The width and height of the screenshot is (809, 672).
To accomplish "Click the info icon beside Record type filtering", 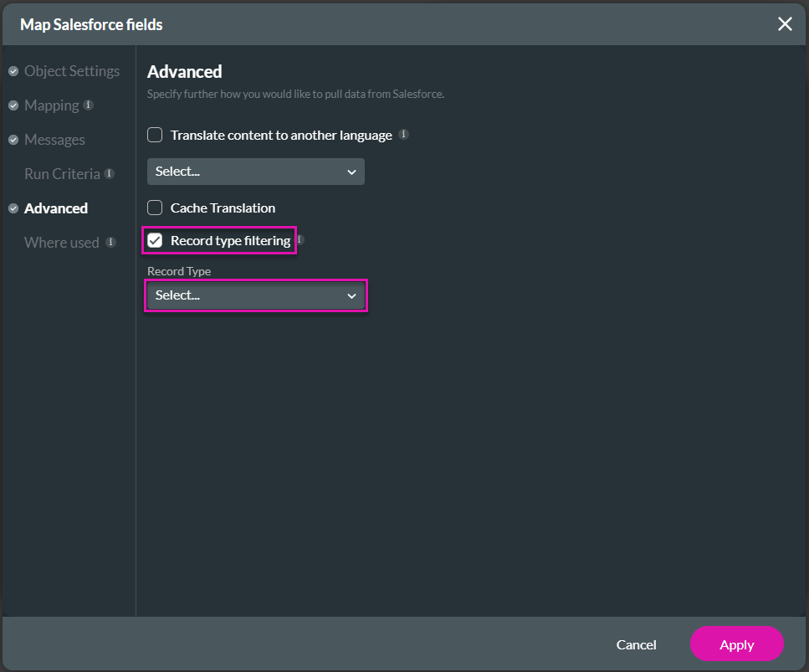I will coord(299,240).
